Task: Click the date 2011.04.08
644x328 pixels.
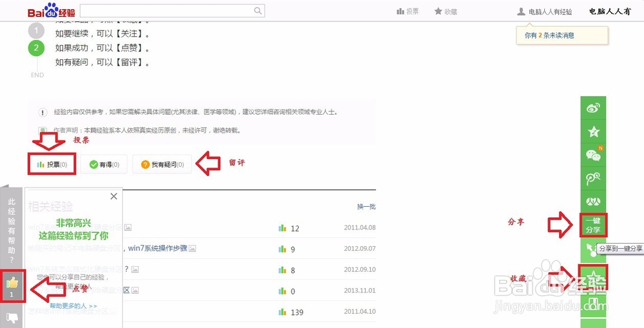Action: [360, 227]
